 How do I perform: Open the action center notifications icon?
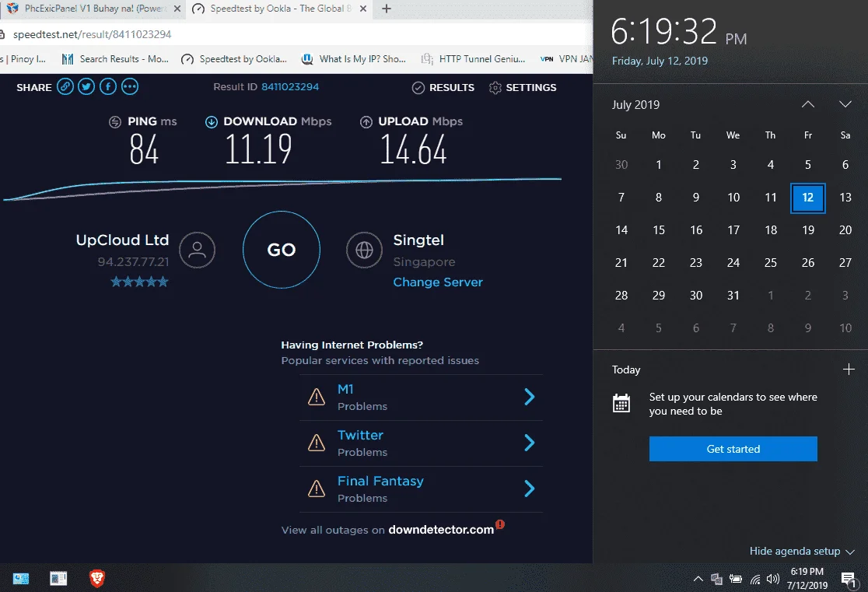(x=848, y=580)
